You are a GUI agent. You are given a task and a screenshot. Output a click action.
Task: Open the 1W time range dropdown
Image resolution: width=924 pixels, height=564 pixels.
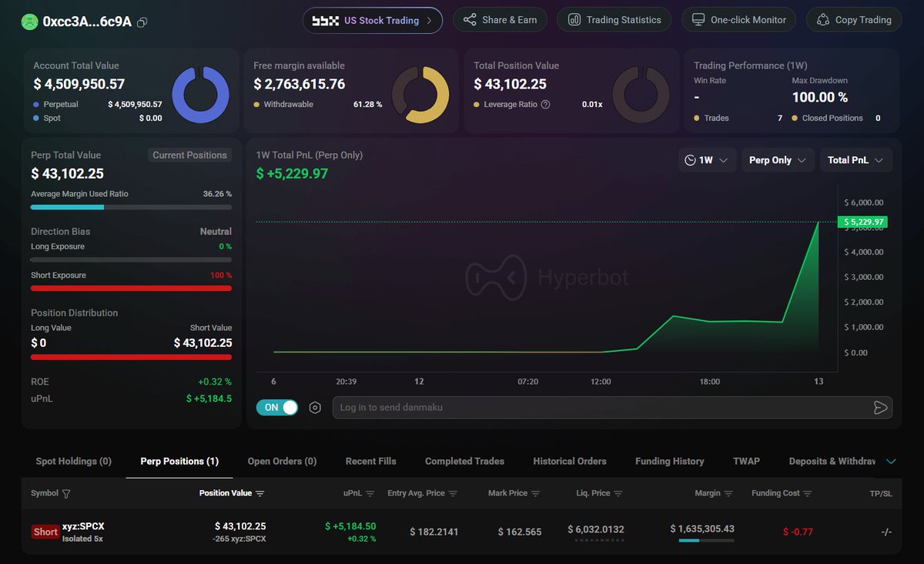point(708,160)
